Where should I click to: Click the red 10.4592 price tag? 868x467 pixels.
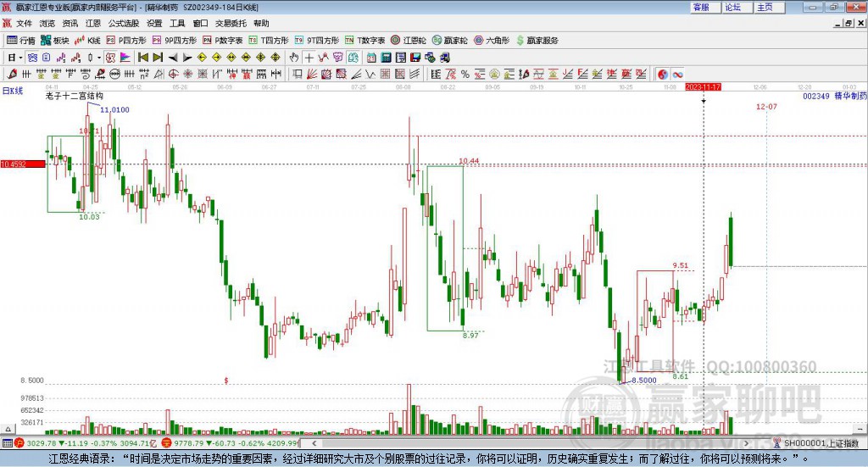[x=23, y=164]
